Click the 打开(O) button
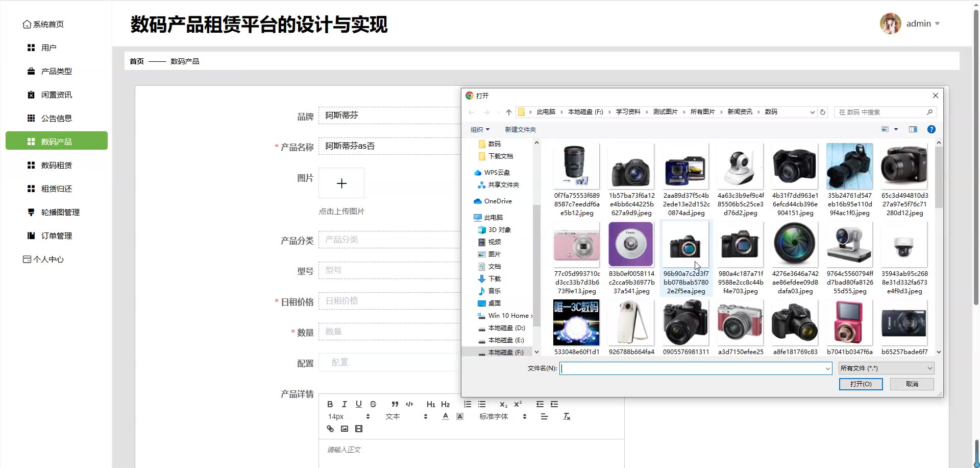Viewport: 980px width, 468px height. click(861, 384)
